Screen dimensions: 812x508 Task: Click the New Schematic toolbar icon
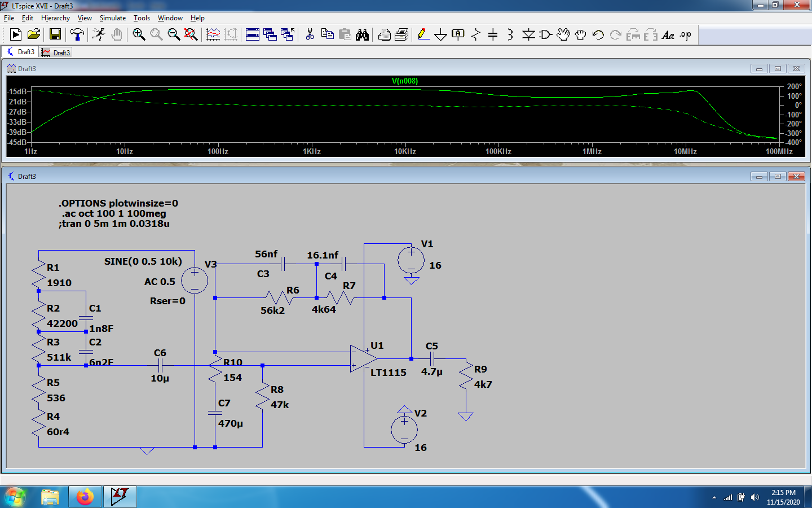coord(16,34)
